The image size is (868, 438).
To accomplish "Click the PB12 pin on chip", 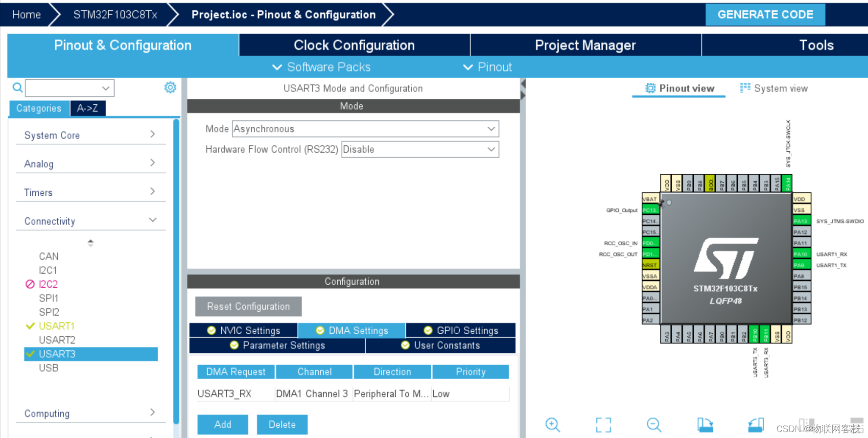I will click(x=801, y=320).
